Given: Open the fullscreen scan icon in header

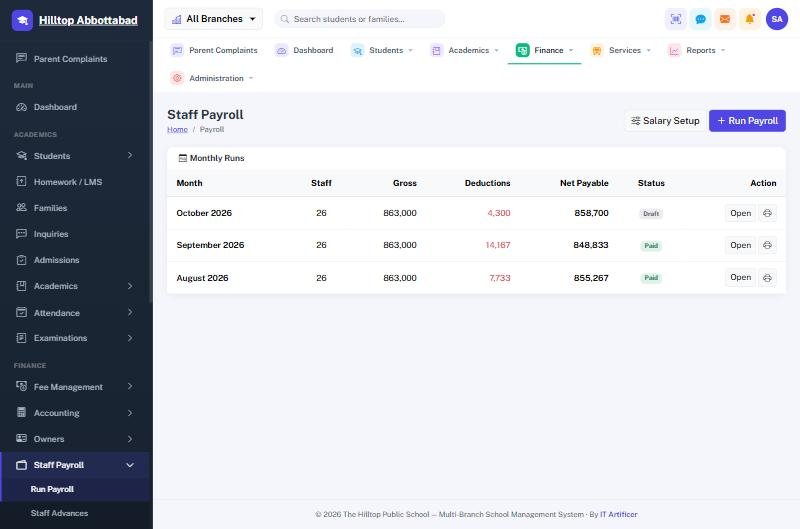Looking at the screenshot, I should 676,19.
